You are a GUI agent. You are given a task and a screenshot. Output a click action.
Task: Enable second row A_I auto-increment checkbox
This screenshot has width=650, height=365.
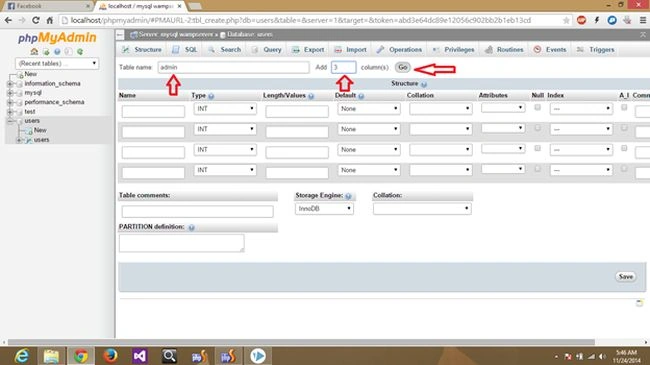(x=624, y=128)
